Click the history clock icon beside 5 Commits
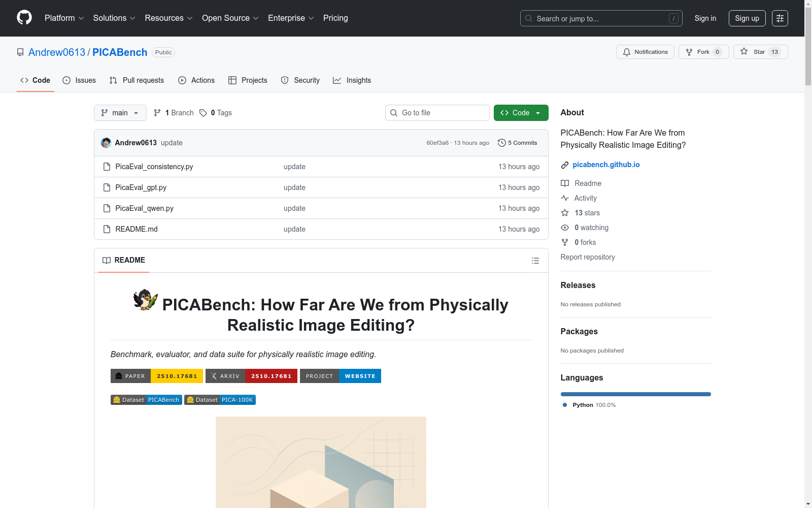Screen dimensions: 812x508 point(502,143)
